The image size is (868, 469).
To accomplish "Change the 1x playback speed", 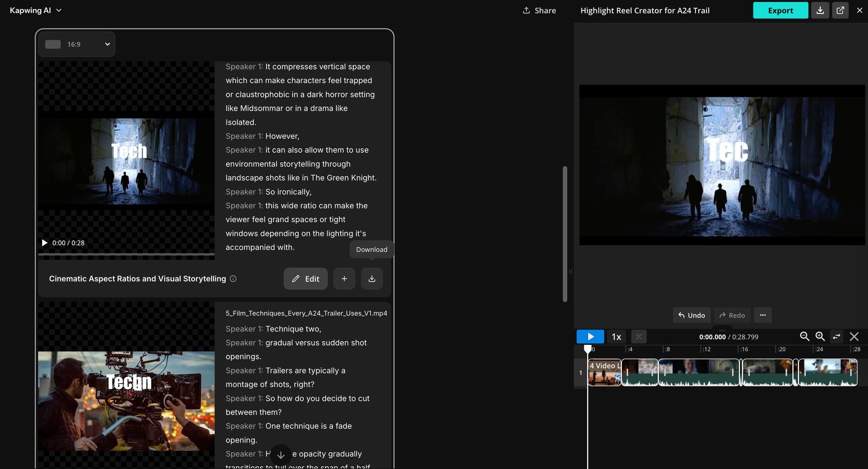I will [616, 337].
